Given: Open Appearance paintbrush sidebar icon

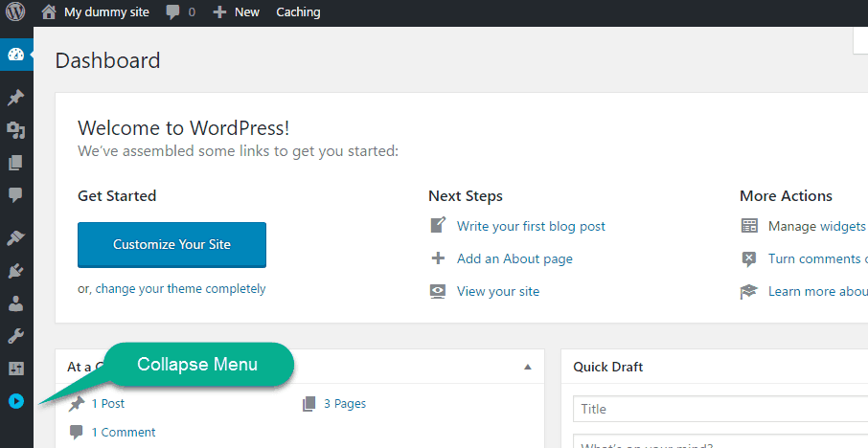Looking at the screenshot, I should pyautogui.click(x=15, y=238).
